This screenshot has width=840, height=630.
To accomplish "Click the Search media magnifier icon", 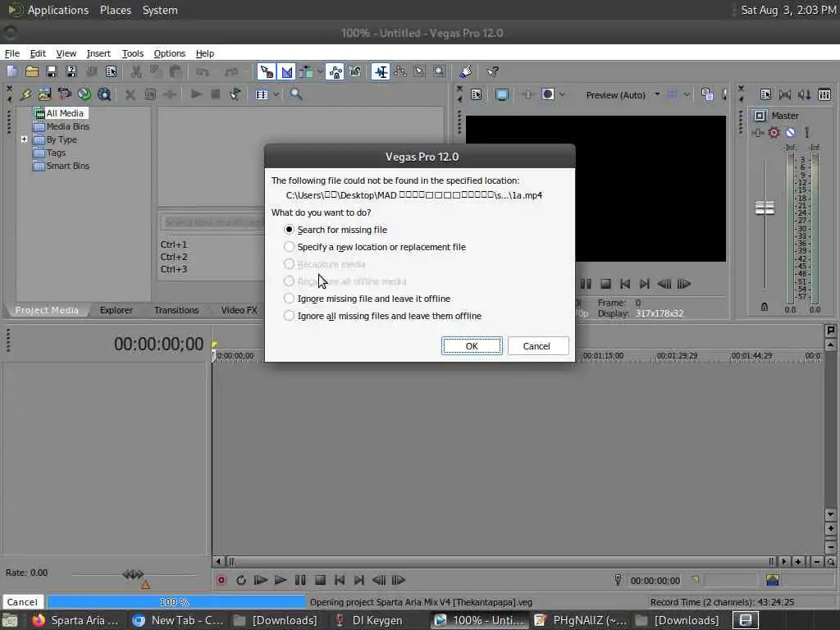I will 295,94.
